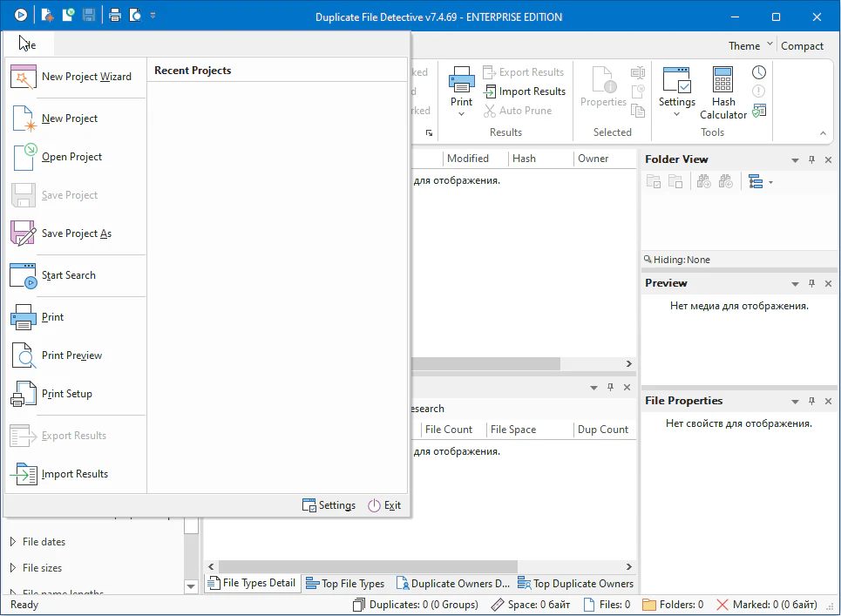Expand the File dates tree item
Screen dimensions: 841x616
pyautogui.click(x=12, y=542)
